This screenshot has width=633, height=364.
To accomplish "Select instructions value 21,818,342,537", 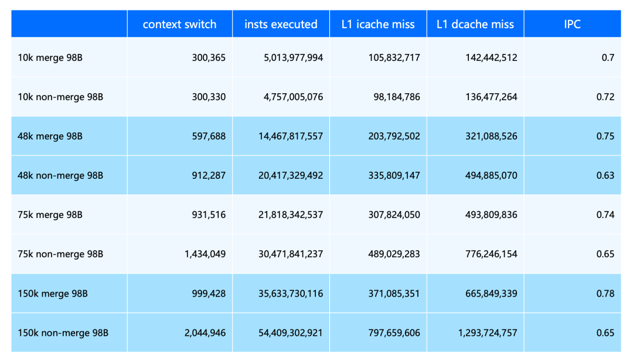I will (291, 215).
